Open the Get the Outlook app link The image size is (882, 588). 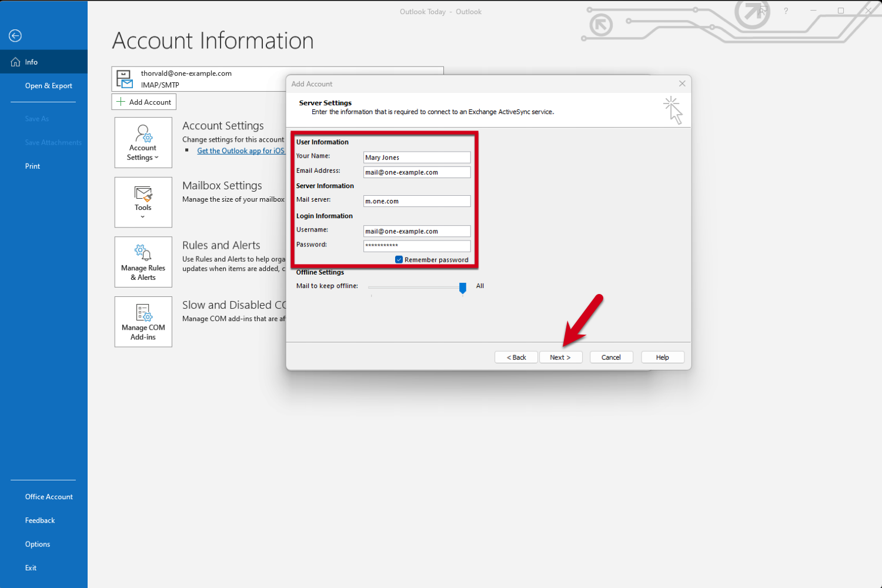pyautogui.click(x=240, y=151)
